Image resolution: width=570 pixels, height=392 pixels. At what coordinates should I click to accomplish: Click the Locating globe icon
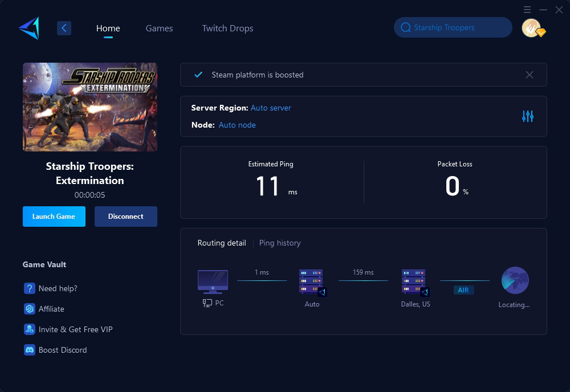(x=515, y=280)
